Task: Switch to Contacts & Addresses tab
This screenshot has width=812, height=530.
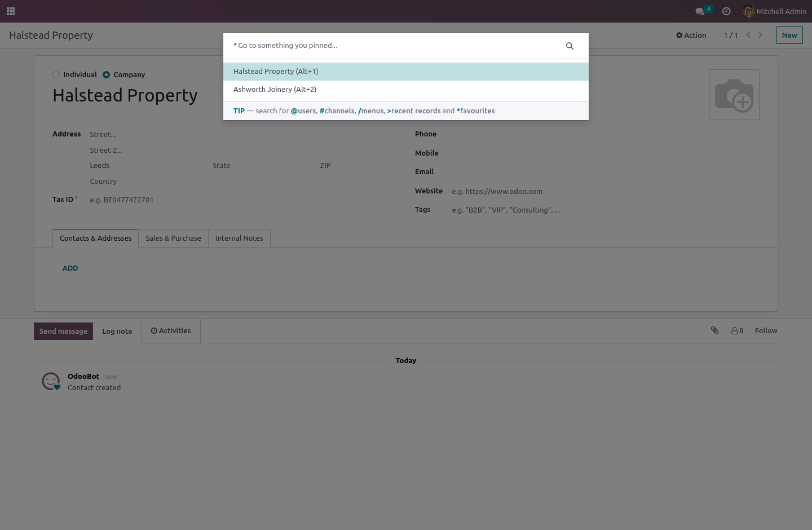Action: tap(96, 238)
